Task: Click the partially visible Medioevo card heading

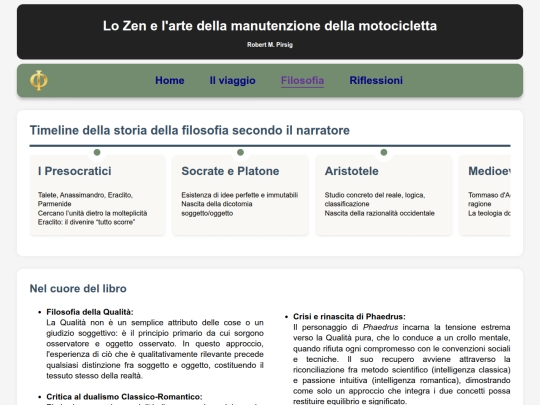Action: [489, 171]
